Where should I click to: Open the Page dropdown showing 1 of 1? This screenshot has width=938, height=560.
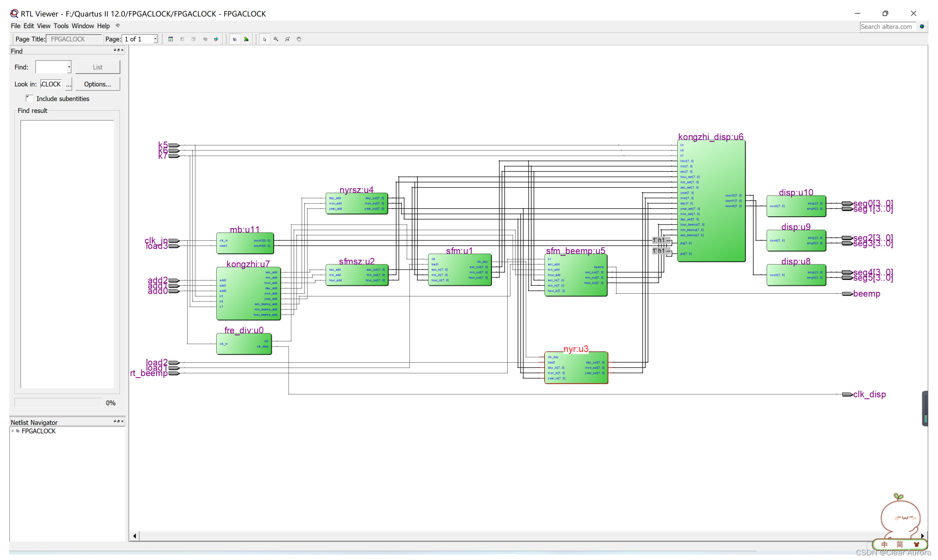click(x=155, y=39)
